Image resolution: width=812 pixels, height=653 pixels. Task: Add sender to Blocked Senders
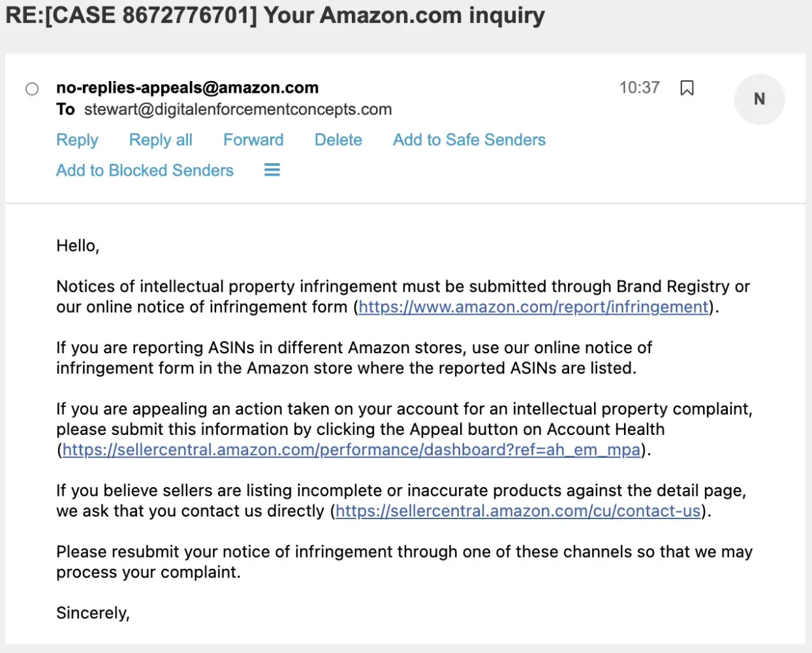coord(145,170)
